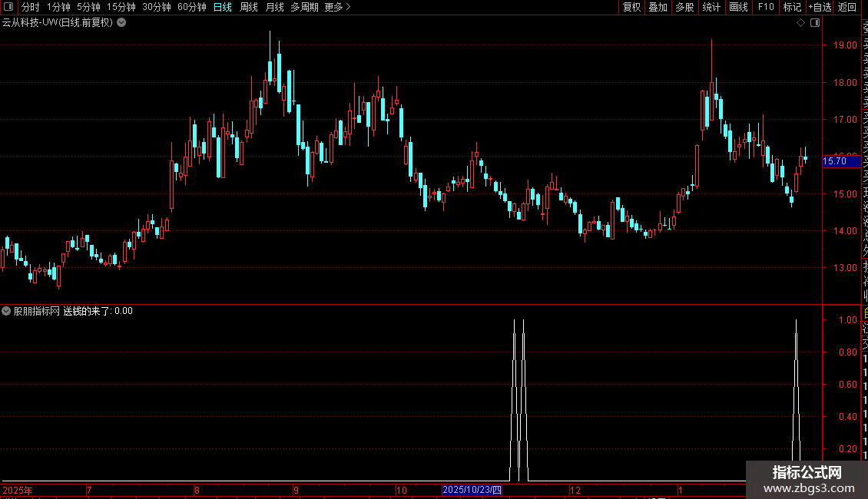Click the 19.00 price axis label
This screenshot has height=499, width=868.
pos(845,45)
